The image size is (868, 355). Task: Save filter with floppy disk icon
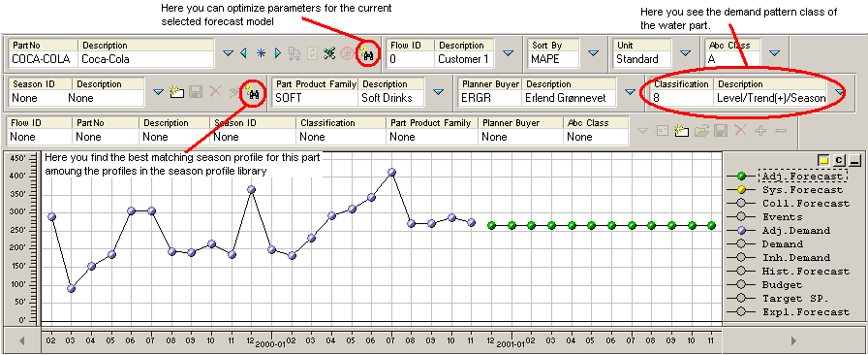[x=720, y=131]
